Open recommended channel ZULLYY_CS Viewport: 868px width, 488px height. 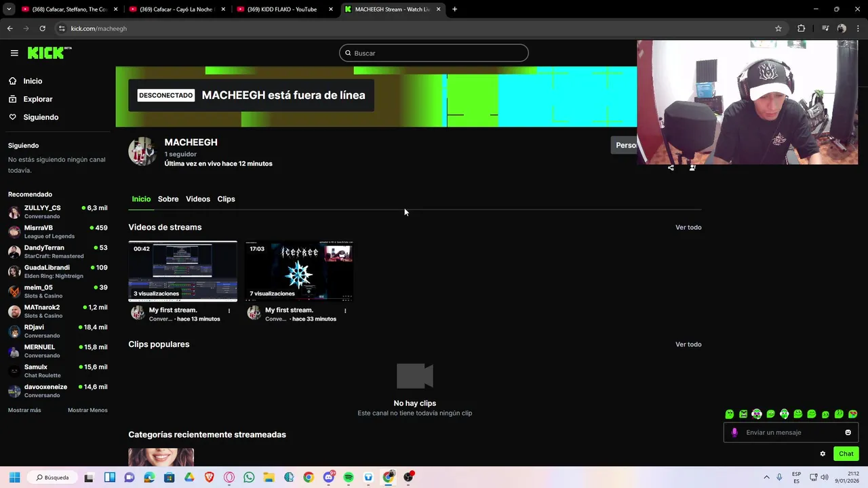[58, 211]
